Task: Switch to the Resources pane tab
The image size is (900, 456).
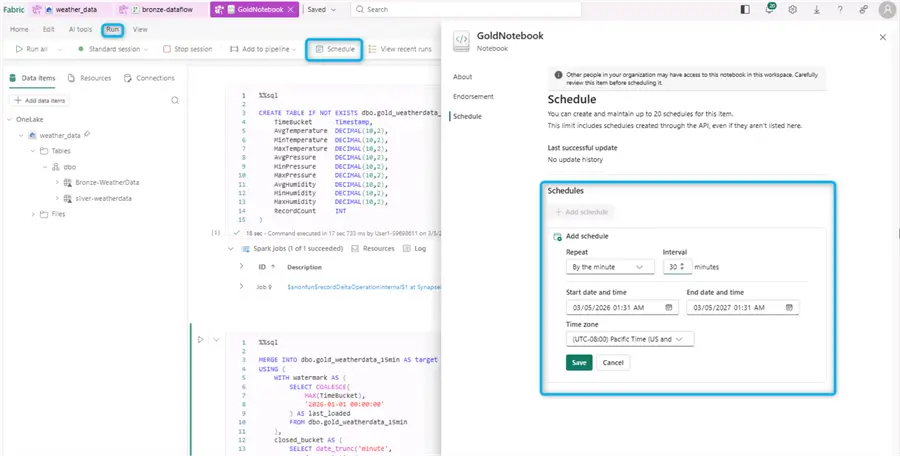Action: (x=89, y=78)
